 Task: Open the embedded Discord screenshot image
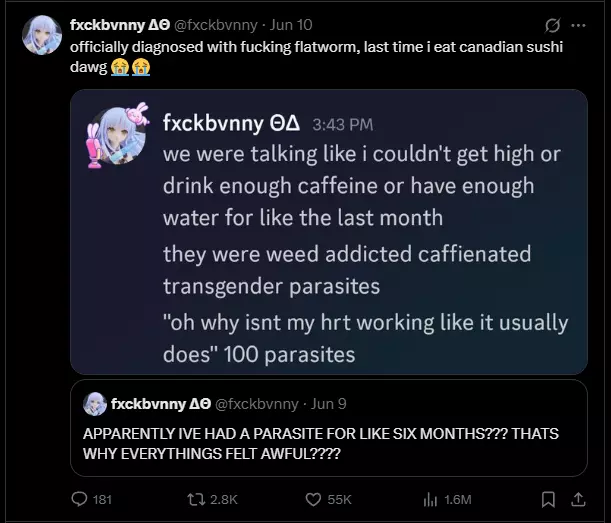pos(328,231)
